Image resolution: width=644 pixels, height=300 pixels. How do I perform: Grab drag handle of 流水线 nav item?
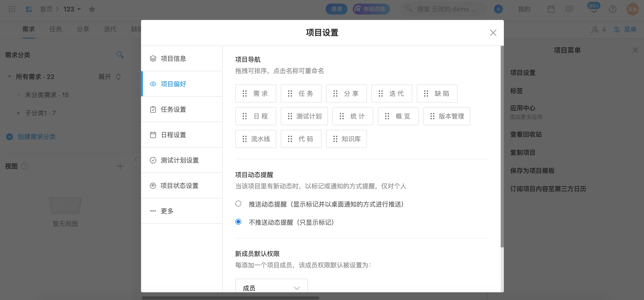(245, 139)
